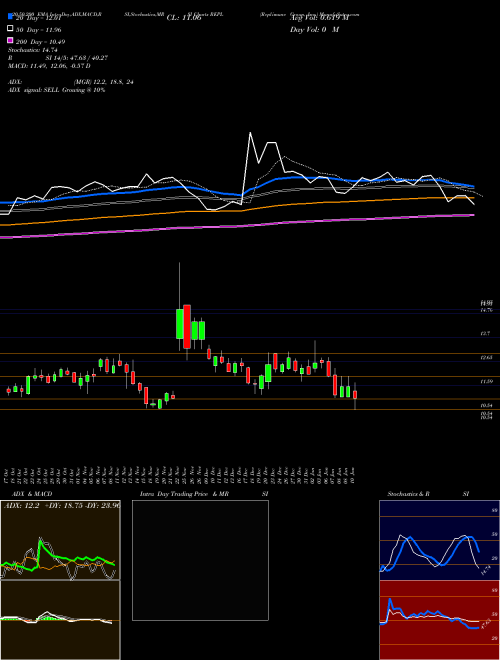This screenshot has width=500, height=660.
Task: Click the magenta 200 Day legend swatch
Action: [10, 40]
